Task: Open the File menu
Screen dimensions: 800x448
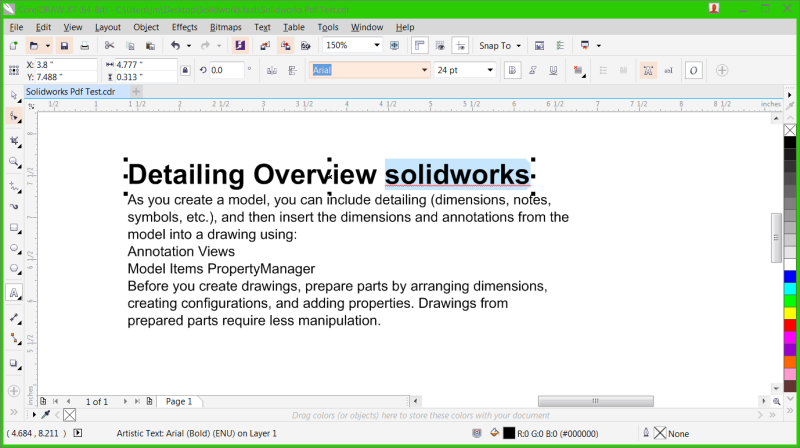Action: [x=16, y=28]
